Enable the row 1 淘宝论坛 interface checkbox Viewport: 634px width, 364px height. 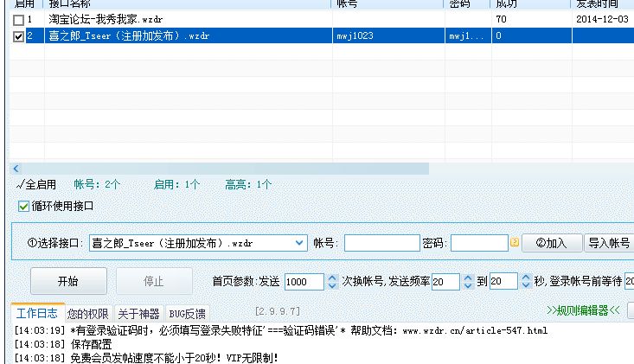[19, 19]
